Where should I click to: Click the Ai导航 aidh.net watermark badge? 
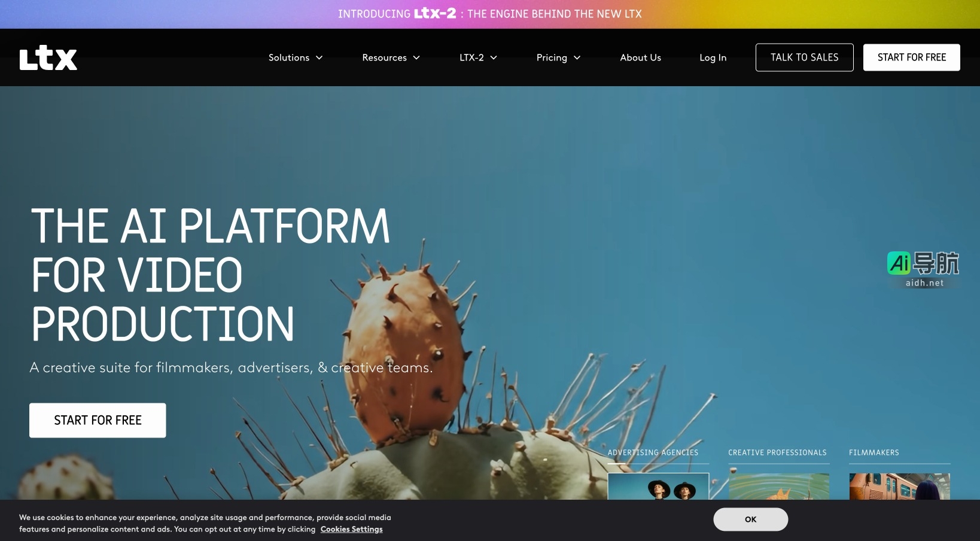[x=923, y=269]
